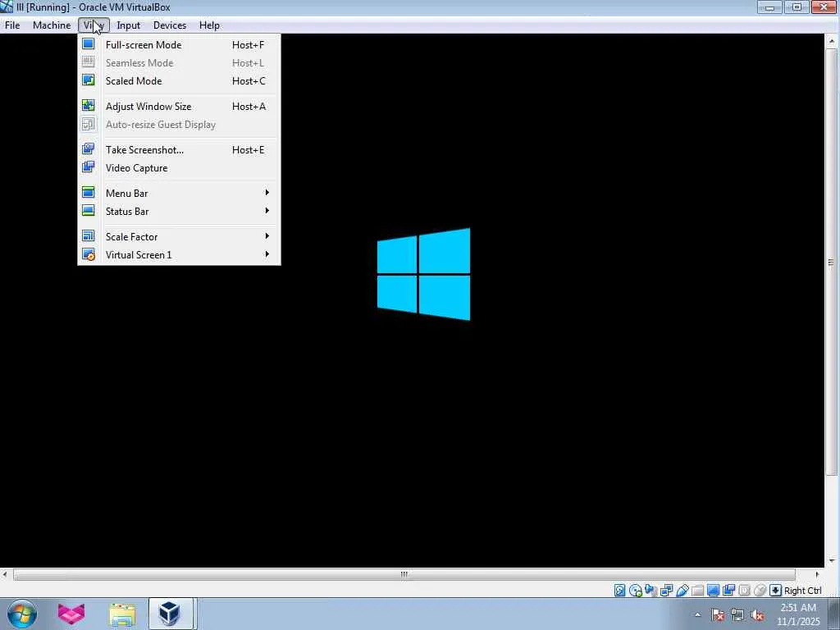The width and height of the screenshot is (840, 630).
Task: Open the Windows Start menu
Action: 22,614
